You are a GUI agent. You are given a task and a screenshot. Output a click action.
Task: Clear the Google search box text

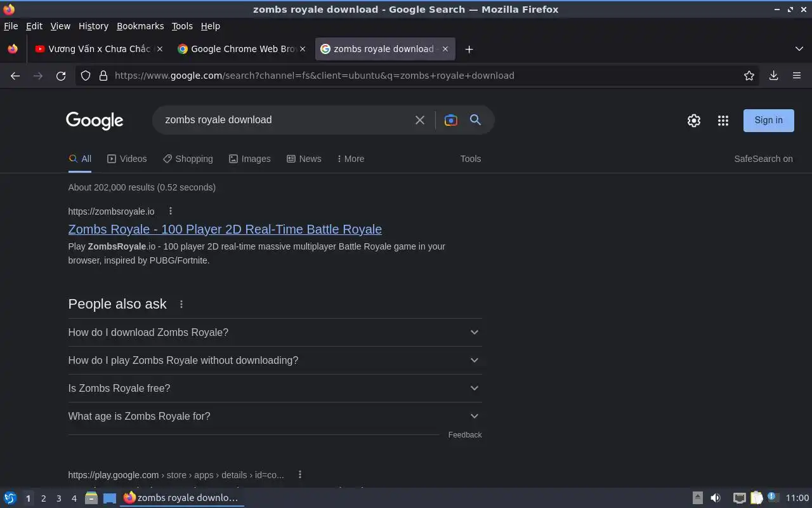click(x=420, y=120)
